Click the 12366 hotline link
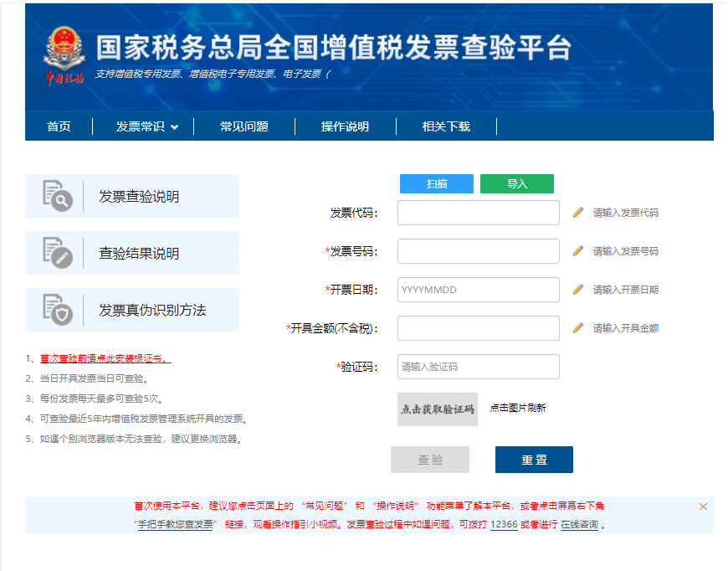Image resolution: width=728 pixels, height=571 pixels. (x=504, y=525)
